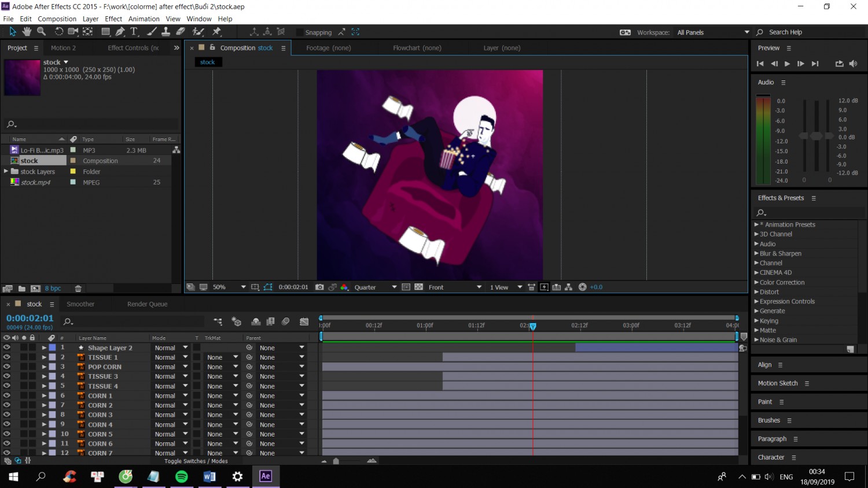Select the Horizontal Type tool
Viewport: 868px width, 488px height.
pyautogui.click(x=134, y=31)
